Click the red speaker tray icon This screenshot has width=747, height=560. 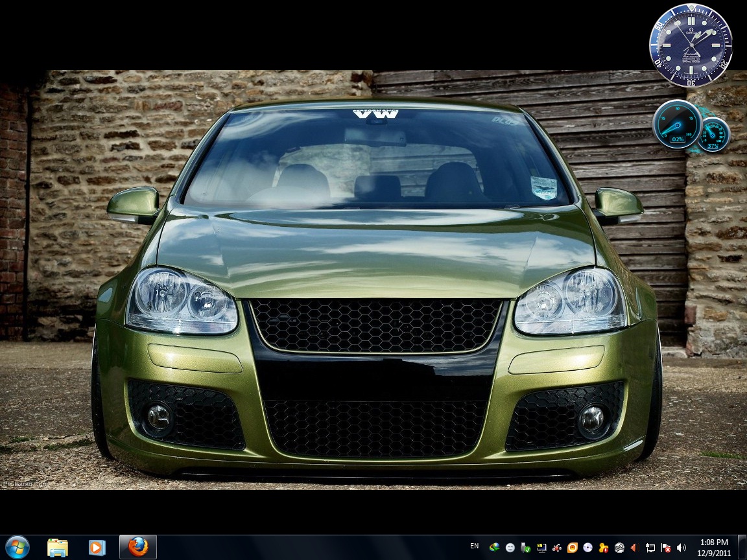(x=635, y=548)
